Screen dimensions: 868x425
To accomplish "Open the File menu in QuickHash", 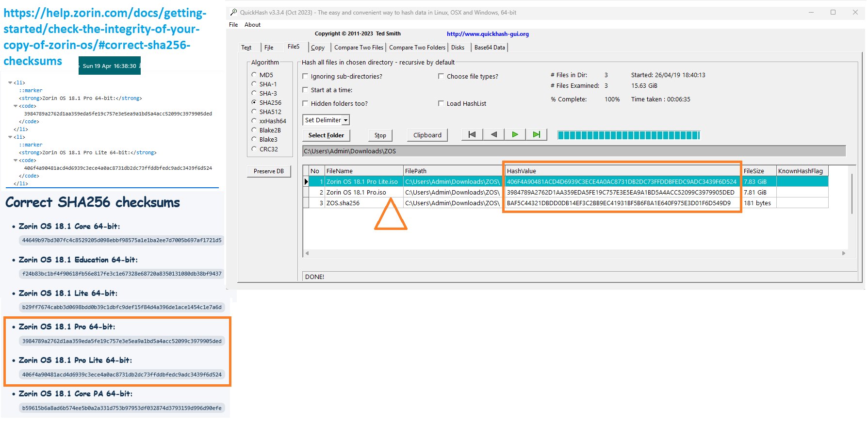I will pyautogui.click(x=233, y=25).
